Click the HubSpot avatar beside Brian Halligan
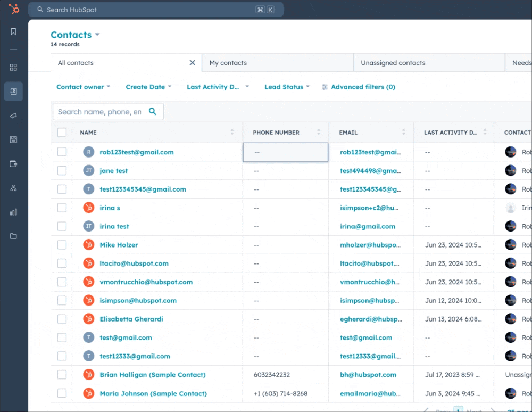The width and height of the screenshot is (532, 412). point(89,374)
